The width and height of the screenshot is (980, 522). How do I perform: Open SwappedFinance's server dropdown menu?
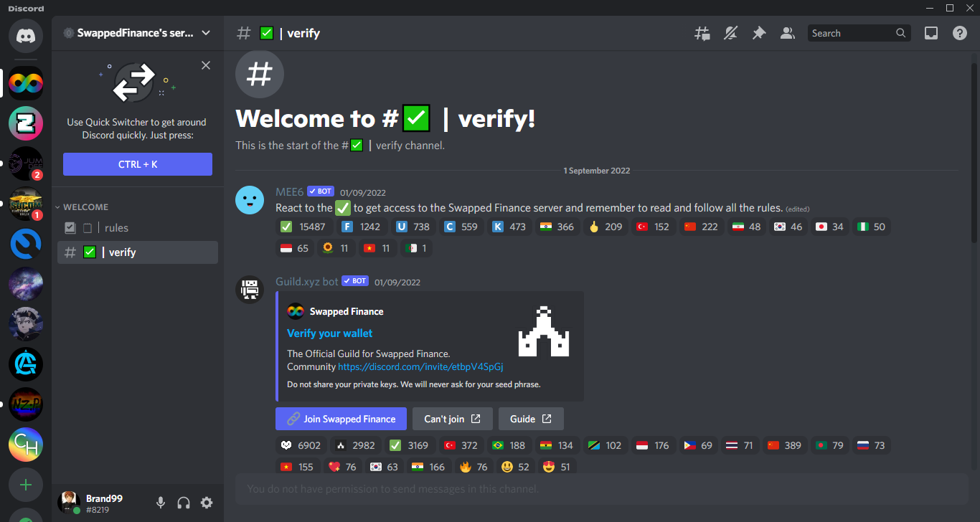click(136, 33)
